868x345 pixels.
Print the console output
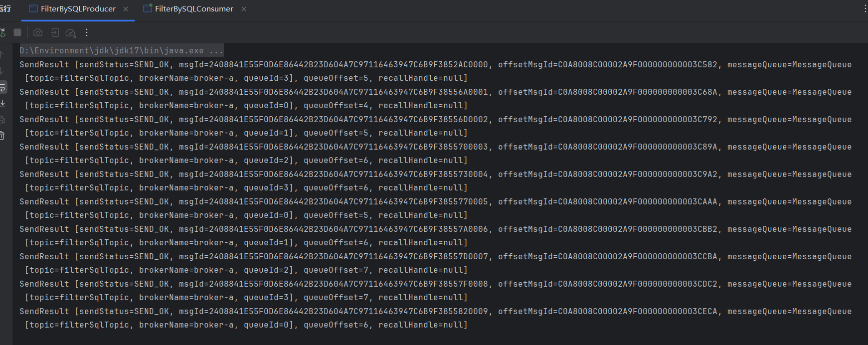click(x=2, y=120)
